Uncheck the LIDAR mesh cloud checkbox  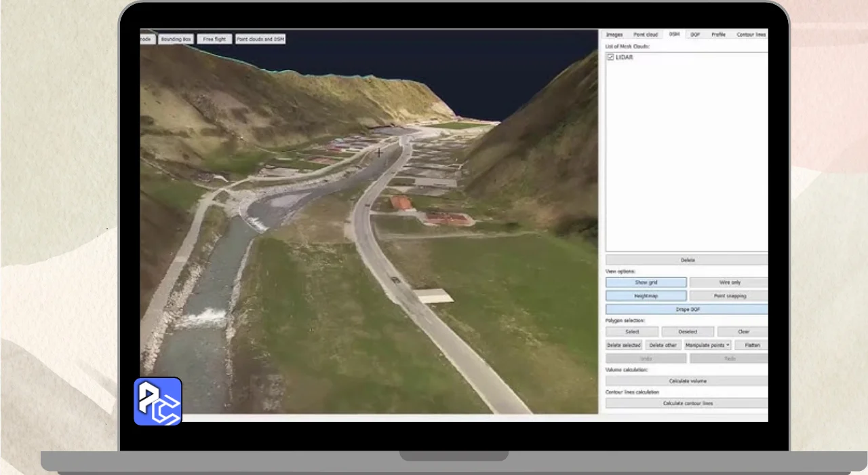pyautogui.click(x=610, y=58)
